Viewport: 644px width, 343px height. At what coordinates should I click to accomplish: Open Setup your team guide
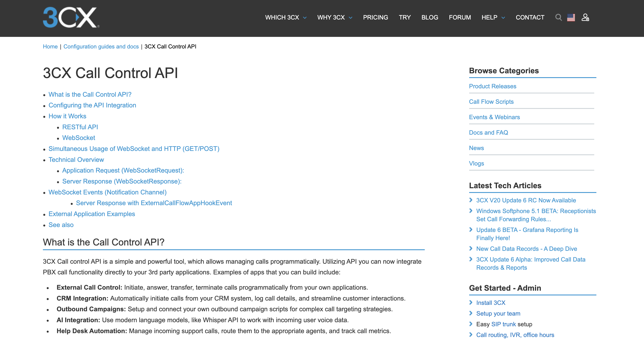498,313
